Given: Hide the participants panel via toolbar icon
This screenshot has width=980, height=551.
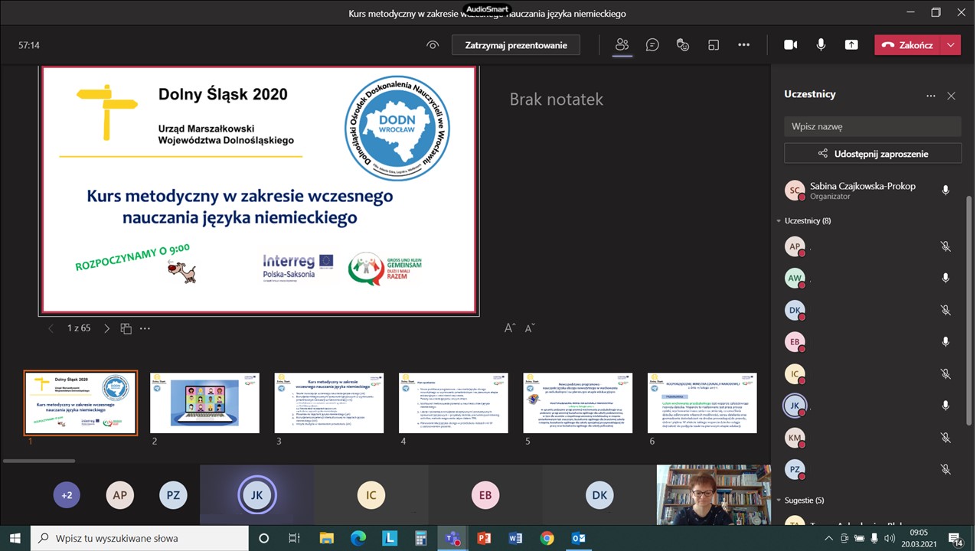Looking at the screenshot, I should 622,45.
